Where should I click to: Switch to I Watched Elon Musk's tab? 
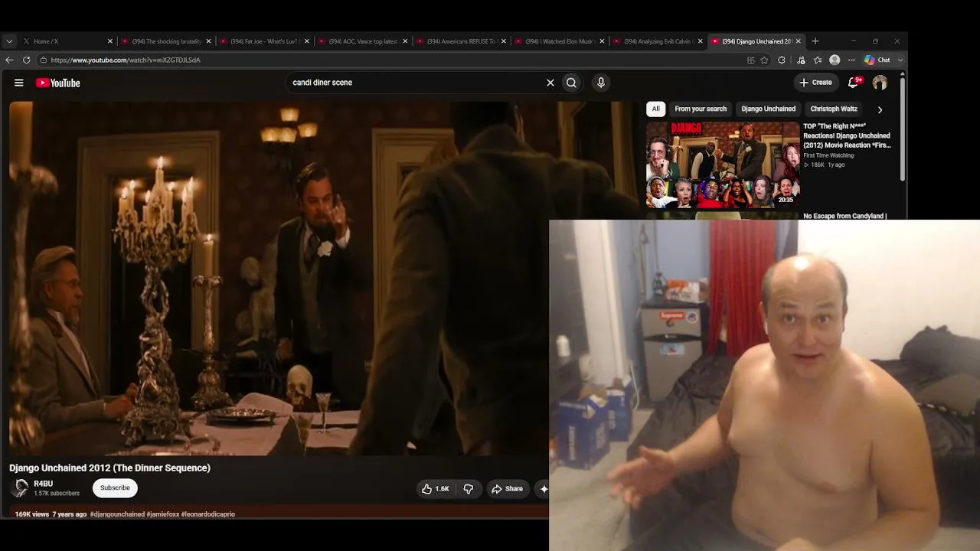[560, 41]
